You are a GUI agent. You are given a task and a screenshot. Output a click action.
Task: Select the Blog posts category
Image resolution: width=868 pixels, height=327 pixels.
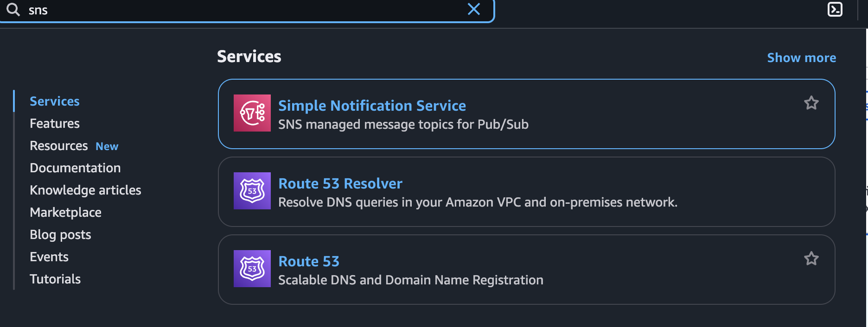(60, 234)
